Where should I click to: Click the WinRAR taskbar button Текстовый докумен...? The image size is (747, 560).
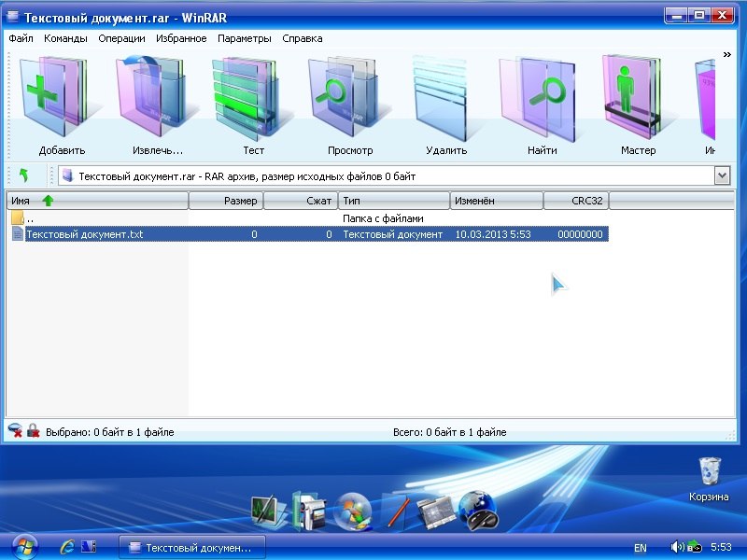point(191,548)
